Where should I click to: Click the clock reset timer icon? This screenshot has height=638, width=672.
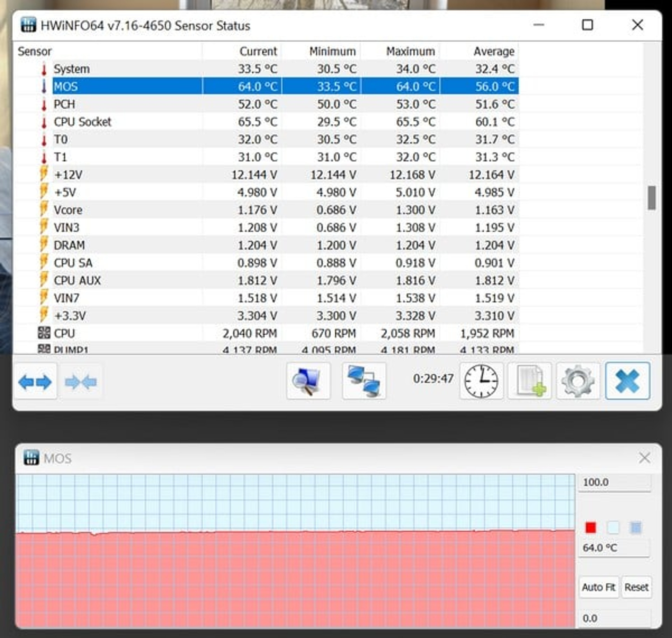(x=481, y=381)
